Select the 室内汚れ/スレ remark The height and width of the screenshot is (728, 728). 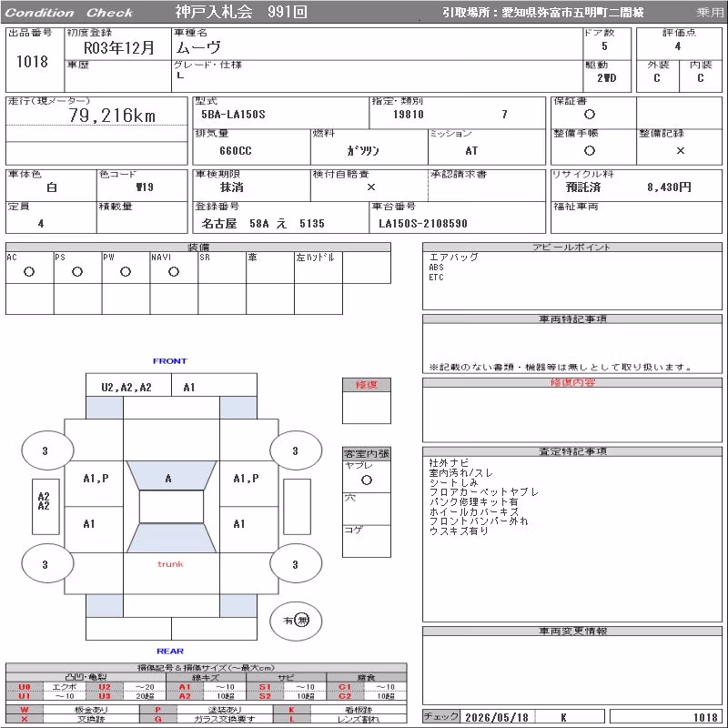click(x=460, y=472)
